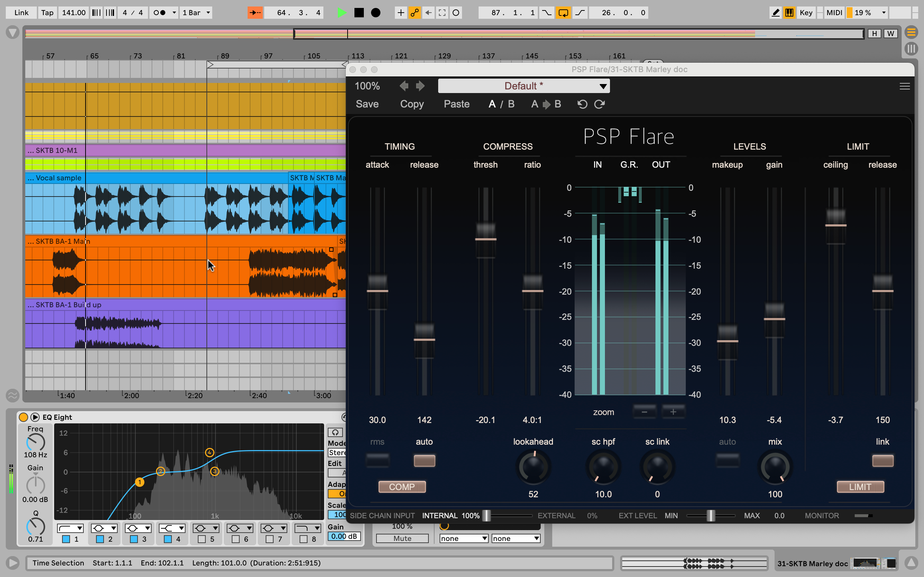Enable EQ Eight band 5 checkbox
The image size is (924, 577).
click(x=202, y=539)
